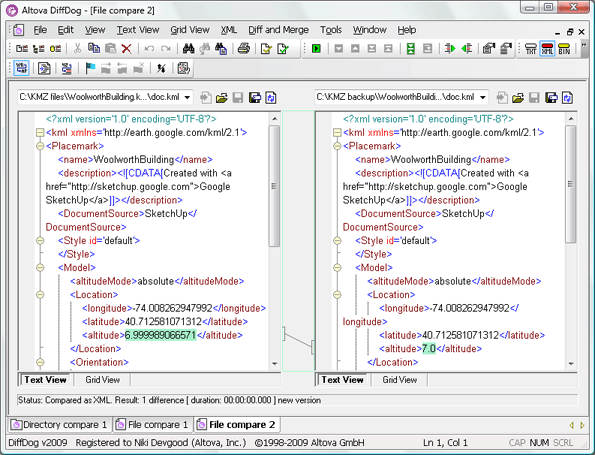
Task: Click Save As icon above left pane
Action: (254, 98)
